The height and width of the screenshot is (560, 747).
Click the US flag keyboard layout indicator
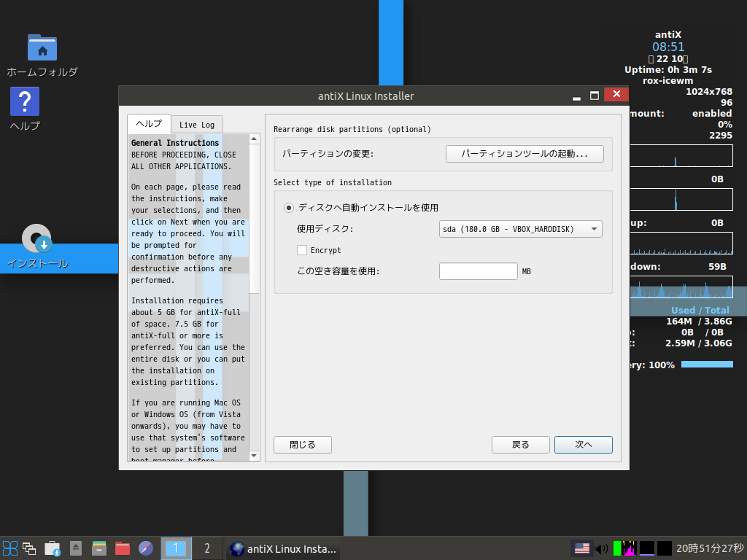[581, 548]
